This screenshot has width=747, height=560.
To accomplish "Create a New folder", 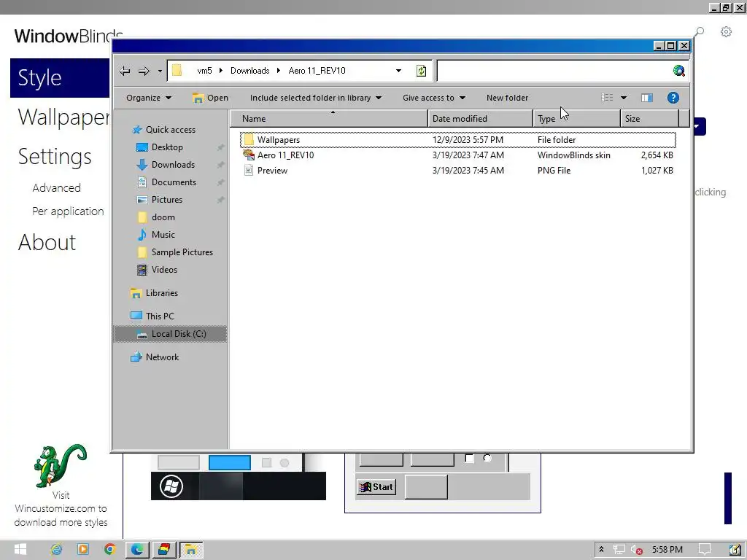I will coord(507,98).
